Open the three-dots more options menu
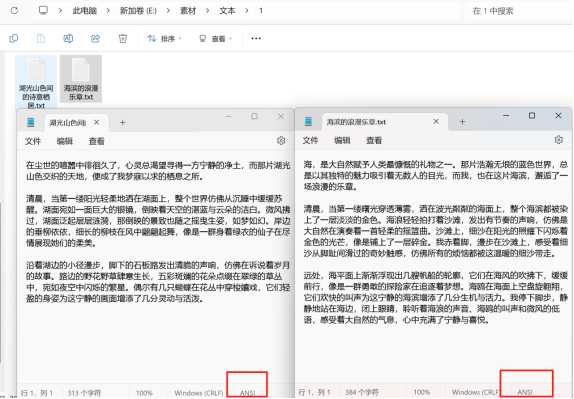 [256, 38]
